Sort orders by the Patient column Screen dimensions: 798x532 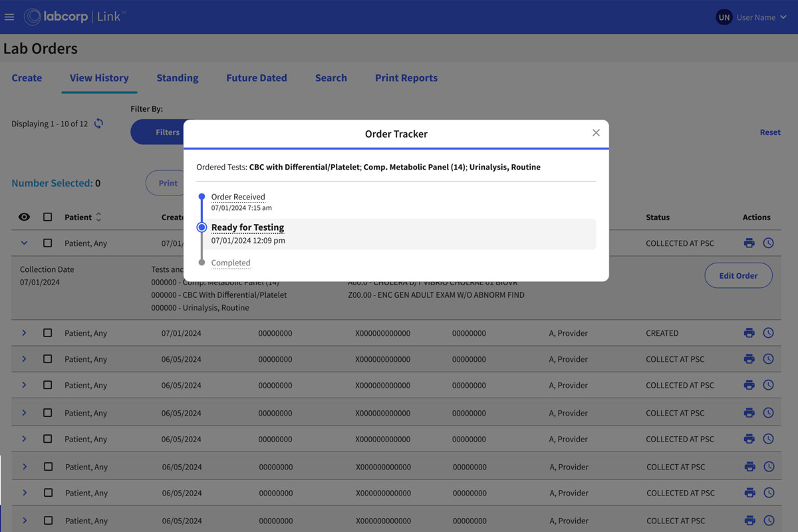tap(97, 217)
